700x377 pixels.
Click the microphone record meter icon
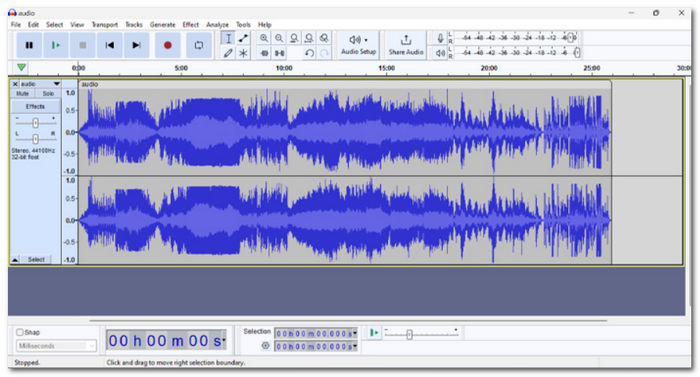click(x=440, y=38)
